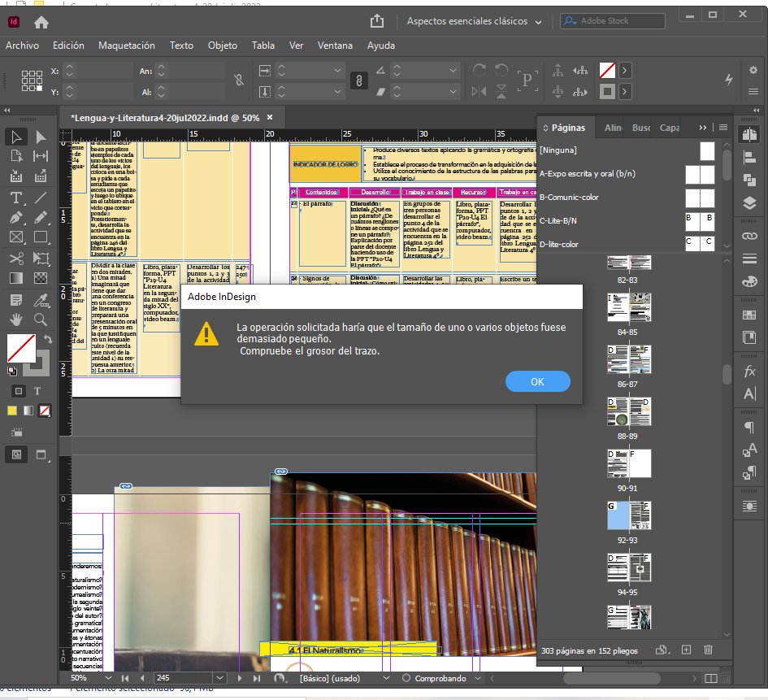The image size is (768, 700).
Task: Switch to the Capas panel tab
Action: click(x=668, y=128)
